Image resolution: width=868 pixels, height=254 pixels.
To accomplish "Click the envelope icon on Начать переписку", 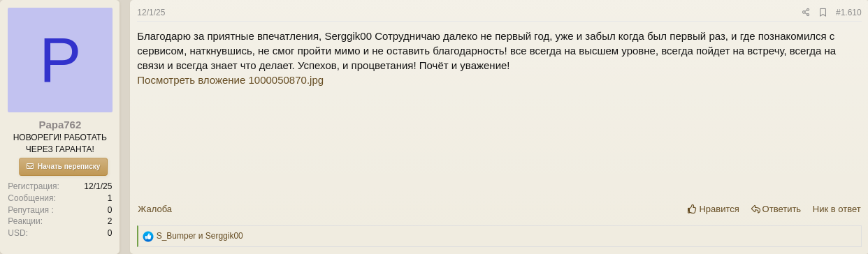I will (x=30, y=167).
